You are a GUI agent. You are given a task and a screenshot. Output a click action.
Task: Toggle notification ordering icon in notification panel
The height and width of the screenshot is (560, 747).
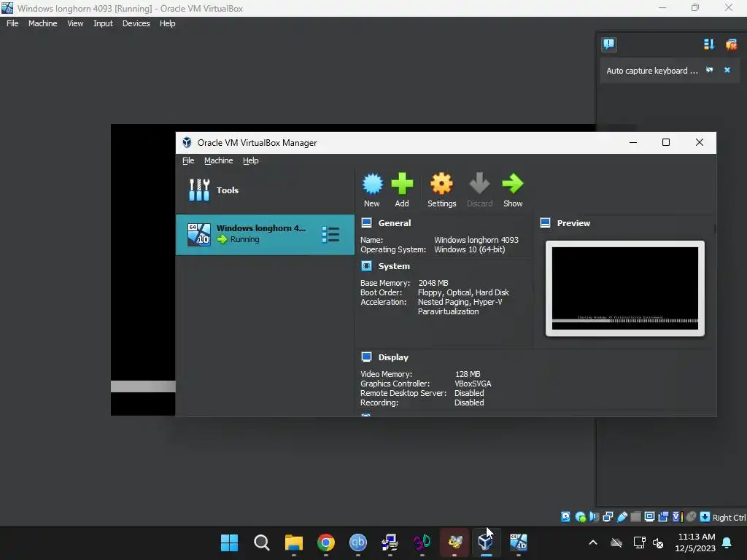click(709, 44)
